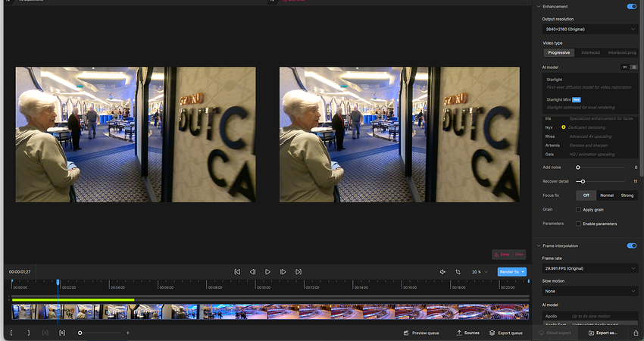Step forward one frame
The image size is (644, 341).
[x=283, y=271]
